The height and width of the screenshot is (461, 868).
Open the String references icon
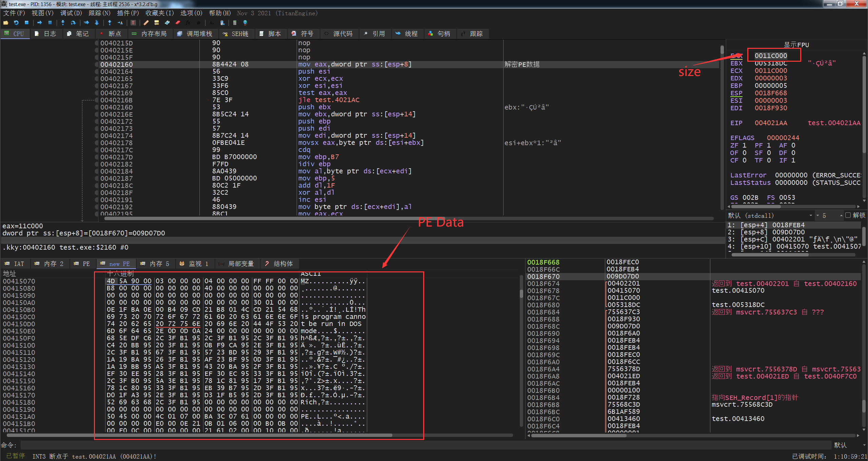point(212,23)
